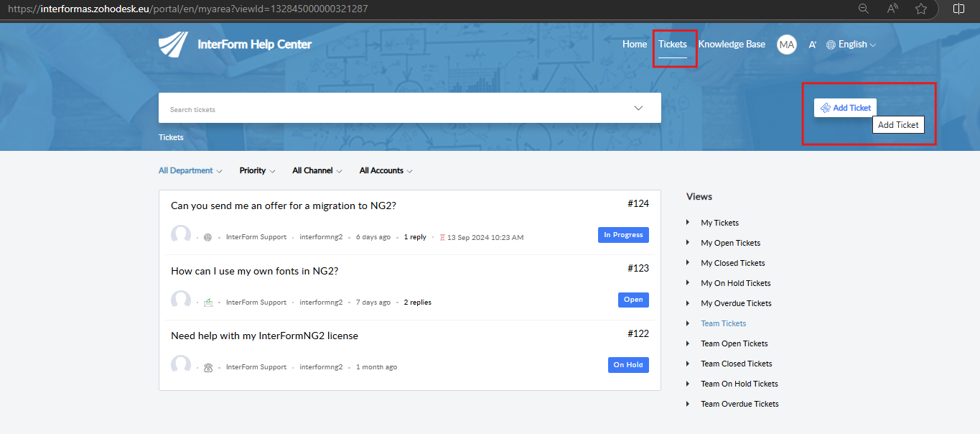Expand the search tickets chevron
980x434 pixels.
638,108
